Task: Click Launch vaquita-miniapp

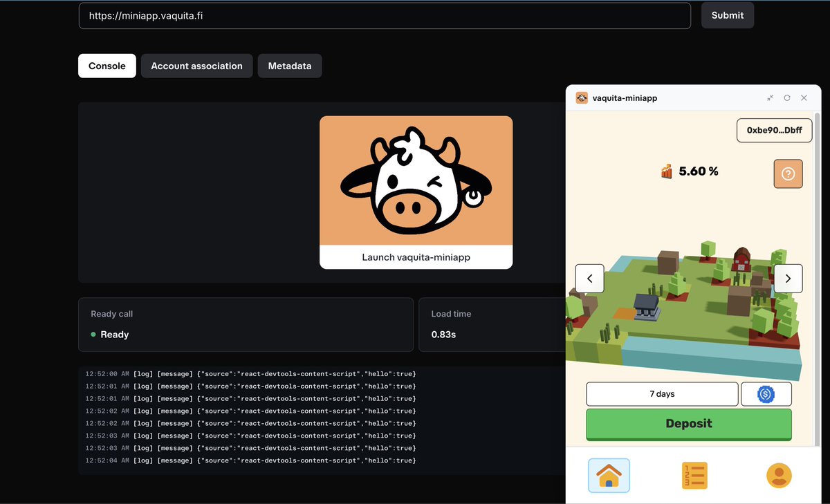Action: (416, 257)
